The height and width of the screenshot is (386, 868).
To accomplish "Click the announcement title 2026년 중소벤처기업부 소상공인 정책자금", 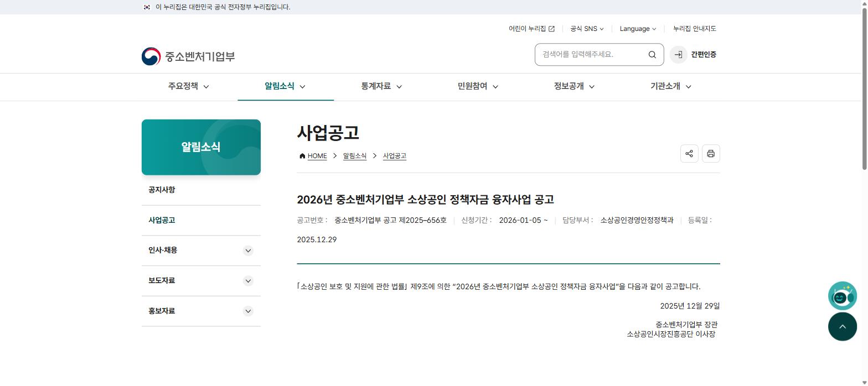I will pyautogui.click(x=425, y=200).
